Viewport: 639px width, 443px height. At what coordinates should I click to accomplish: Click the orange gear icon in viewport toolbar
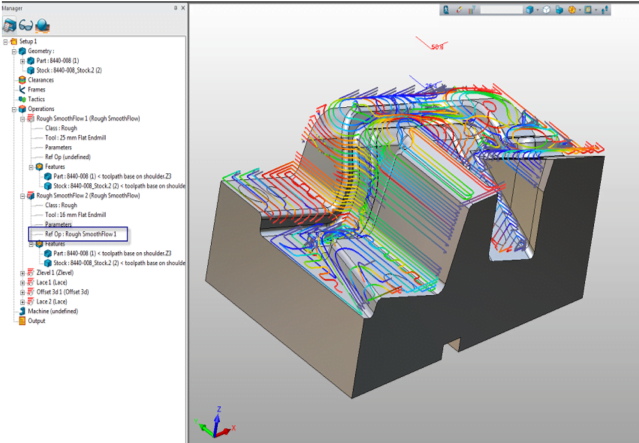[573, 10]
